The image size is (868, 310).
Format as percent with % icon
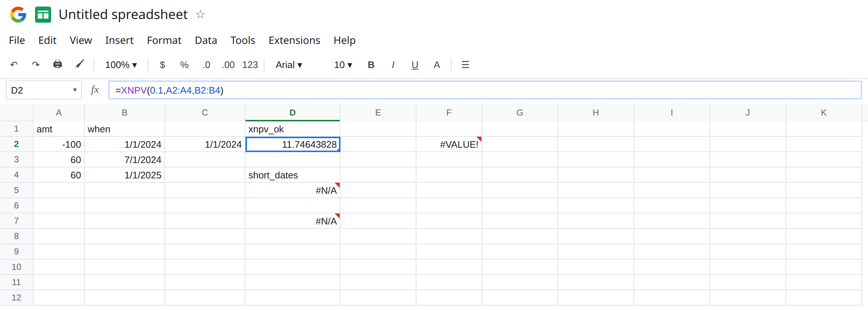(x=184, y=65)
